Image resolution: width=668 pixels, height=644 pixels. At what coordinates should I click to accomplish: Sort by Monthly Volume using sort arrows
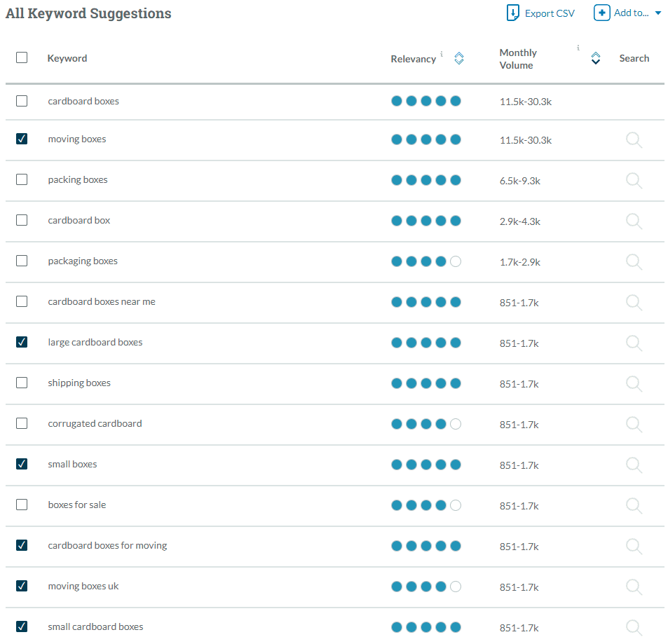(595, 58)
